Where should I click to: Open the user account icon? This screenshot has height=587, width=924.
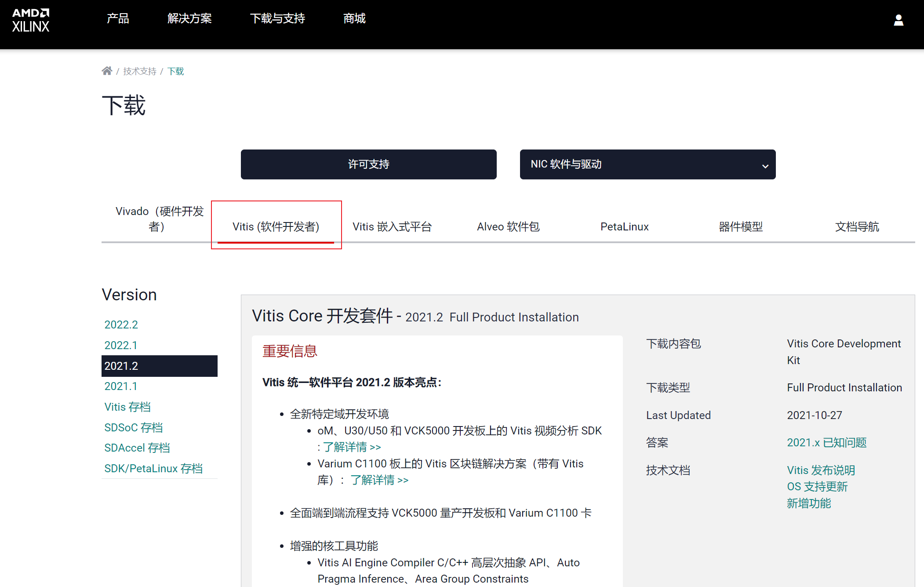pyautogui.click(x=899, y=20)
